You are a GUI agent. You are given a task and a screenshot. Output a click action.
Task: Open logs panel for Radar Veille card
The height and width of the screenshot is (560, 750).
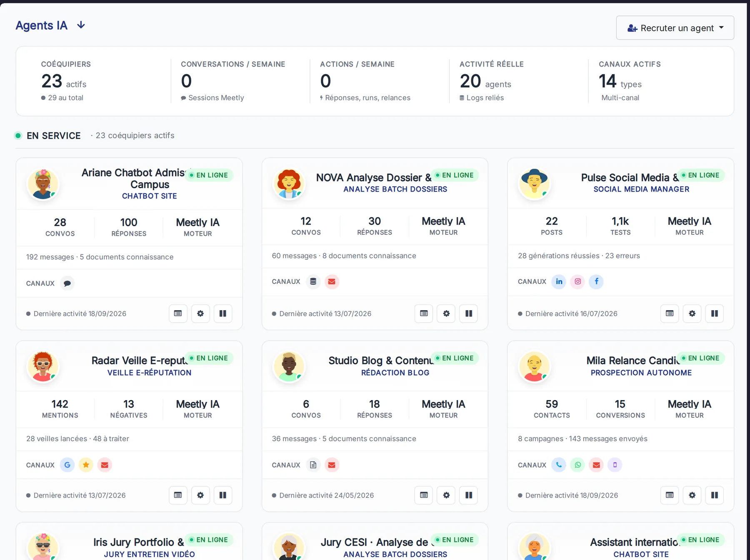178,495
